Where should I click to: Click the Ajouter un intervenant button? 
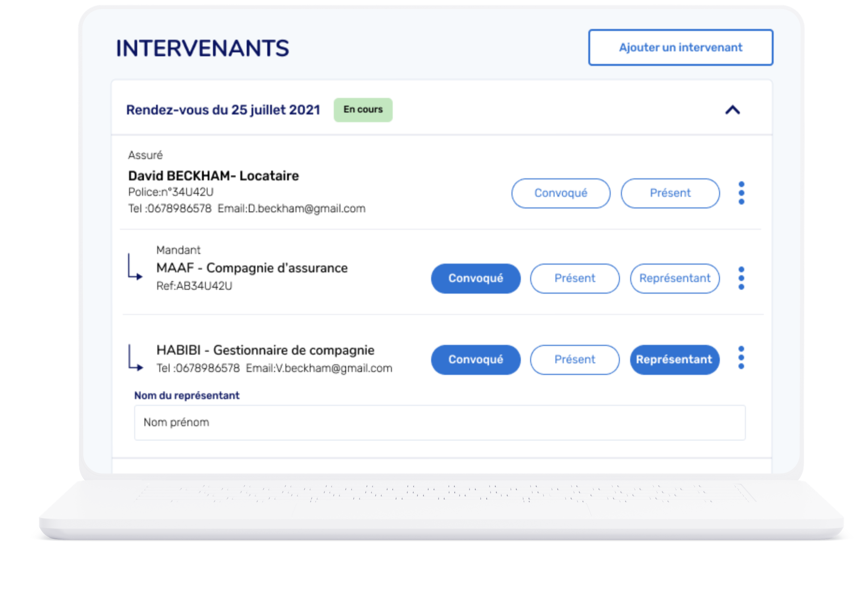tap(680, 47)
